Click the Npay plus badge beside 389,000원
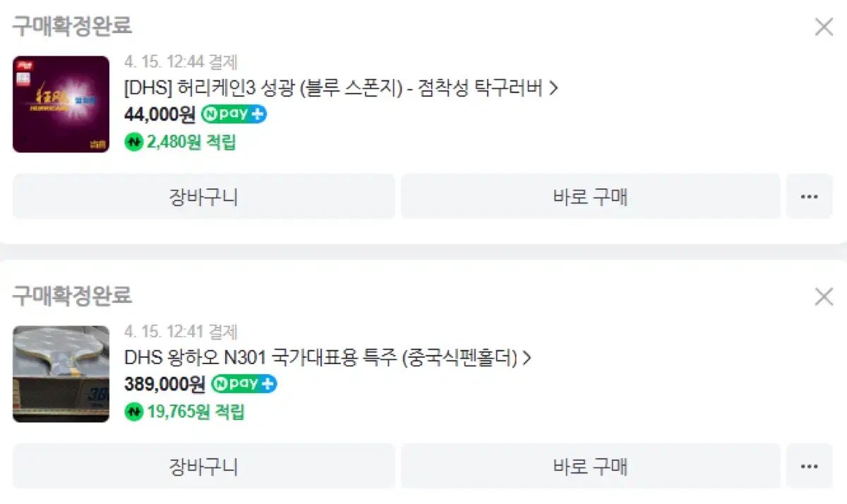This screenshot has width=847, height=504. point(244,384)
